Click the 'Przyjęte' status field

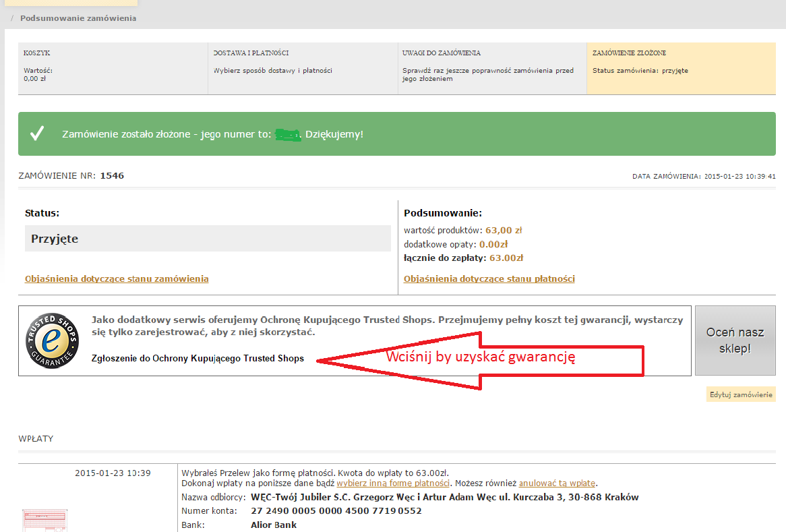[208, 239]
